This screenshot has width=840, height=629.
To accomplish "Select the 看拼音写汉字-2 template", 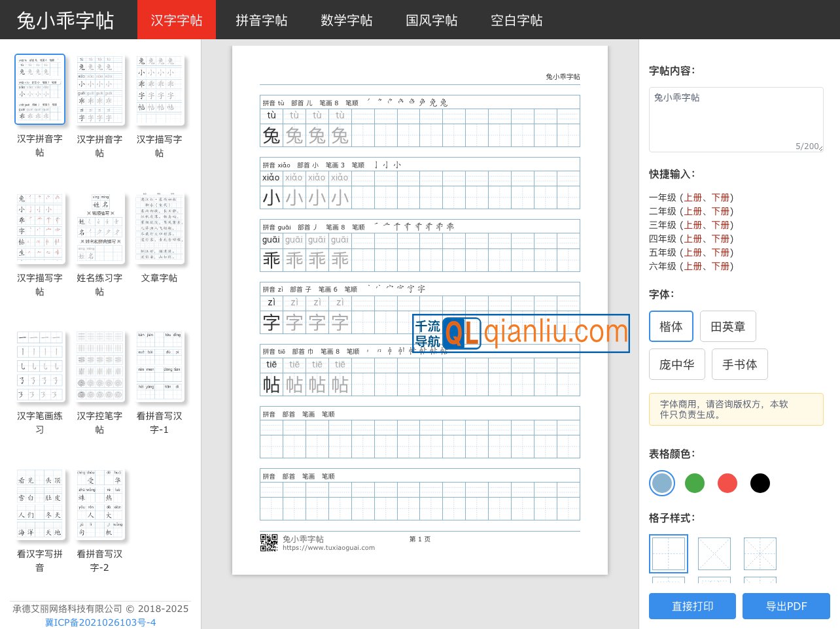I will [99, 505].
